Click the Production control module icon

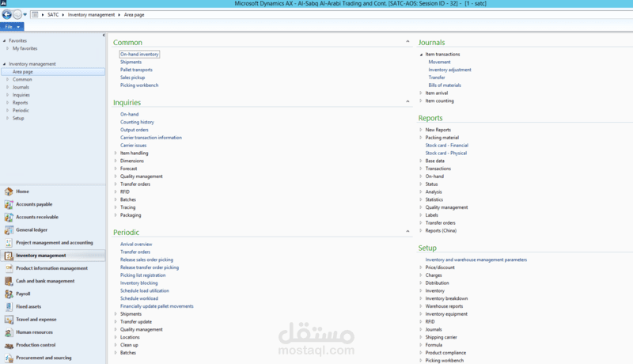(x=9, y=345)
